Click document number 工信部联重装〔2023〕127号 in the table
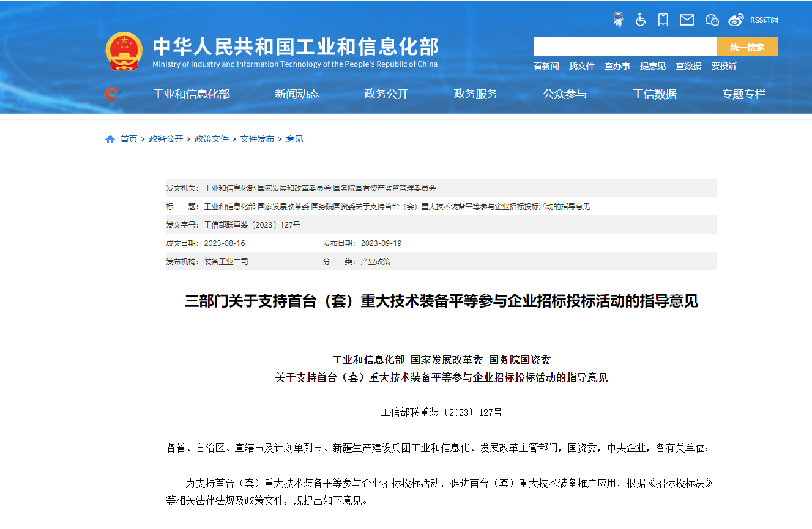Image resolution: width=812 pixels, height=529 pixels. point(252,225)
